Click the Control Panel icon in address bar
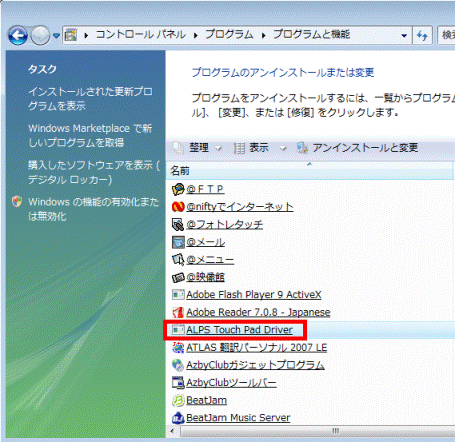This screenshot has height=442, width=455. tap(71, 35)
